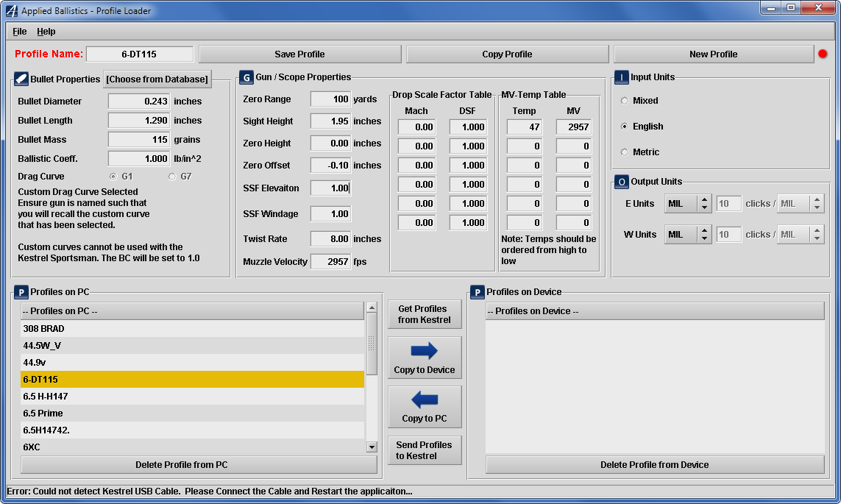Click the Output Units O icon
The image size is (841, 504).
tap(621, 182)
